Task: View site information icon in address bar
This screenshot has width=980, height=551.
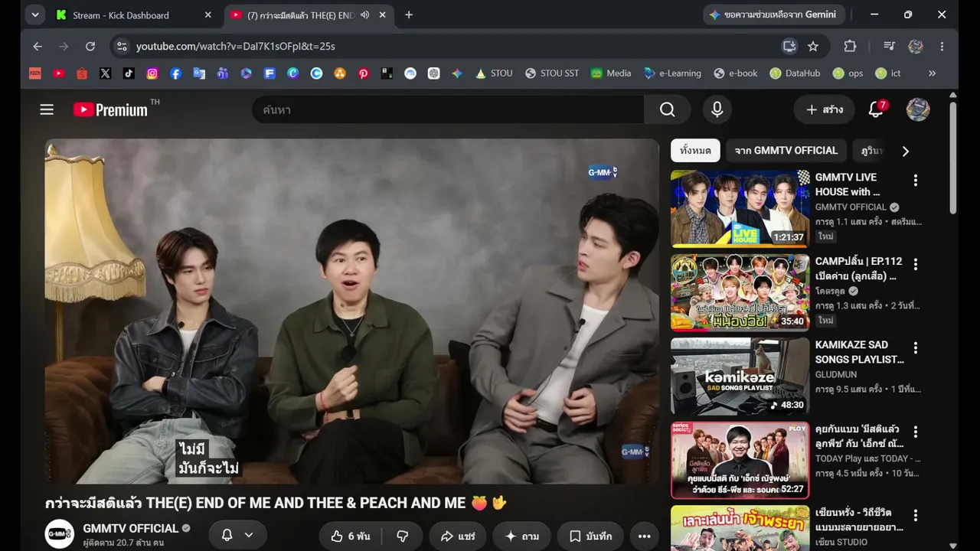Action: click(122, 46)
